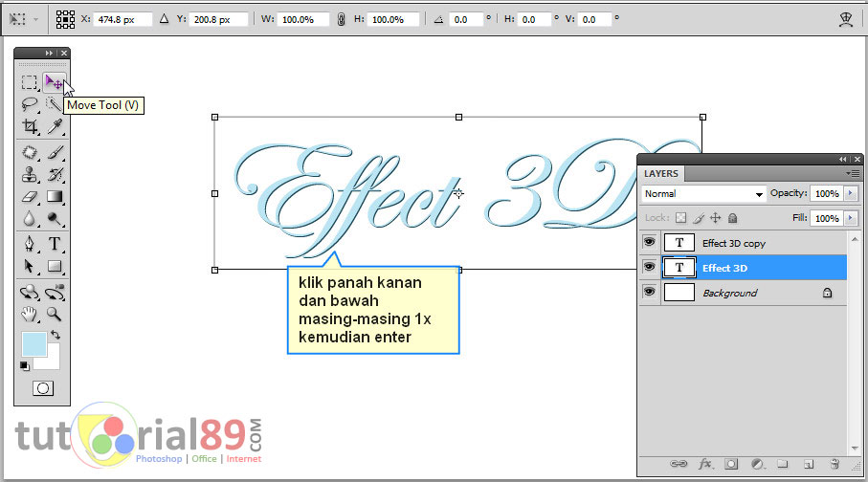This screenshot has width=868, height=482.
Task: Toggle Quick Mask mode
Action: [x=43, y=388]
